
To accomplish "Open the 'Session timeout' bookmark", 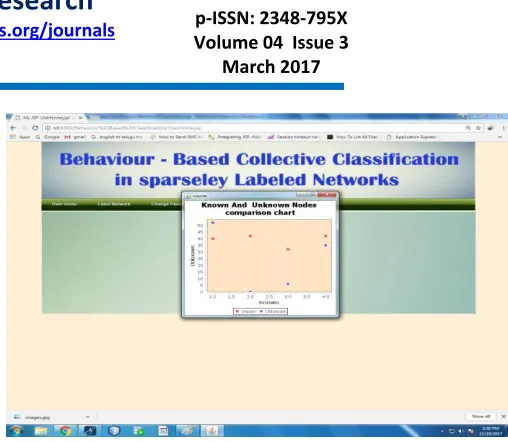I will 294,137.
